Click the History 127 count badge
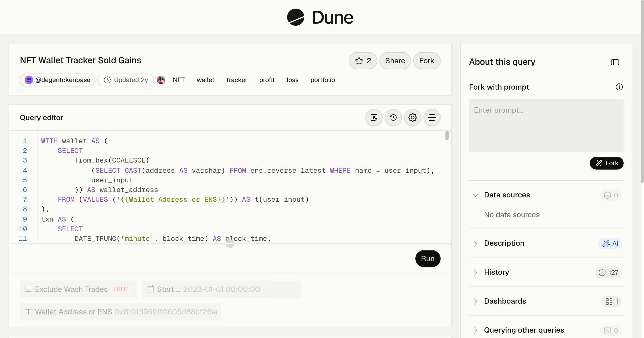The height and width of the screenshot is (338, 644). point(608,272)
